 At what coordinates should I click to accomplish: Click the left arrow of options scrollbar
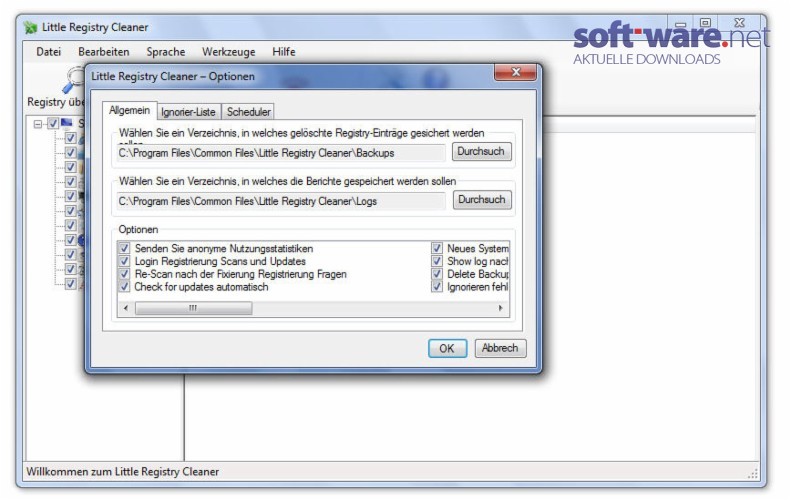(x=126, y=308)
